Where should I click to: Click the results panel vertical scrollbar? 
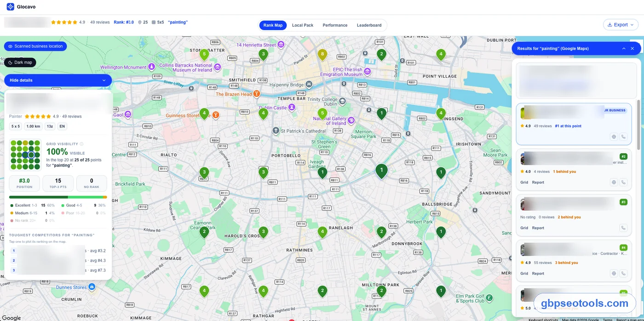638,124
